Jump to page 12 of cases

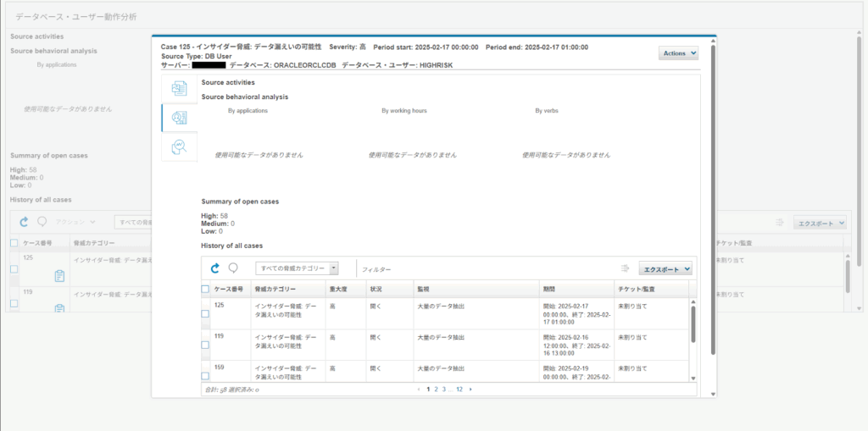[x=459, y=390]
